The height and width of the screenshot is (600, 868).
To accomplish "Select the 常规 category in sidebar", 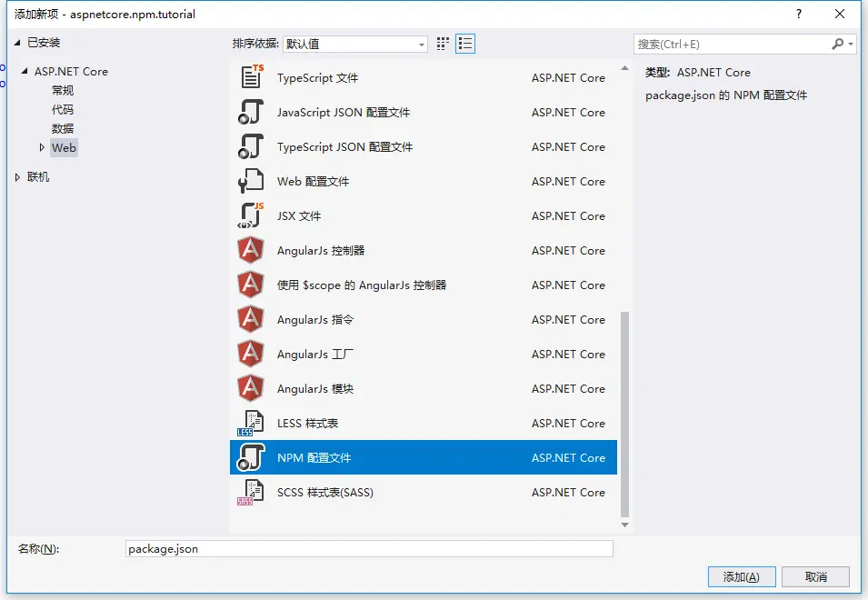I will pos(63,90).
